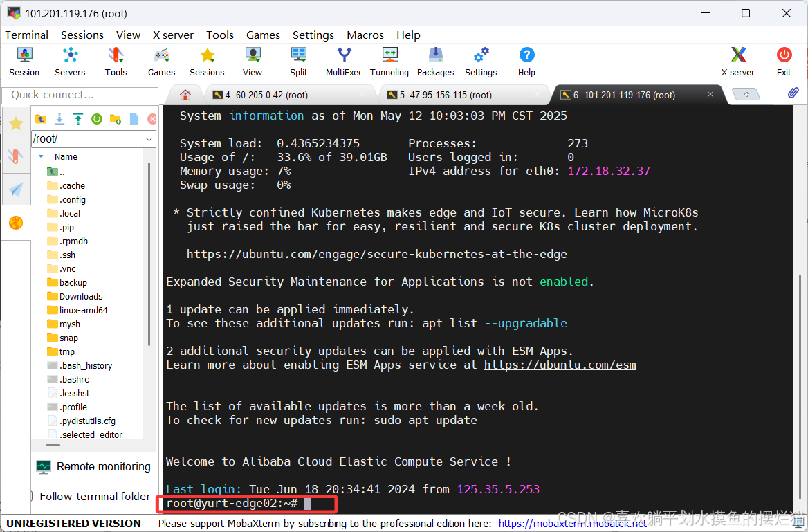Open the Settings menu
808x532 pixels.
click(x=313, y=35)
